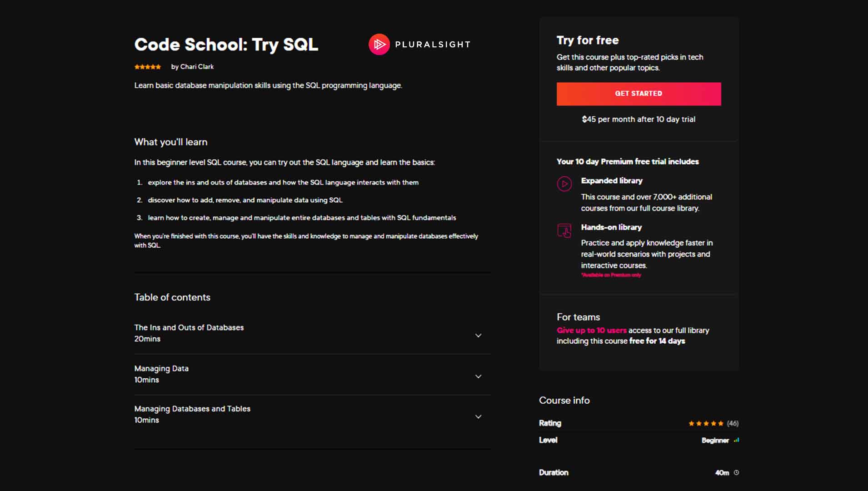Expand The Ins and Outs of Databases chevron
The image size is (868, 491).
point(478,336)
